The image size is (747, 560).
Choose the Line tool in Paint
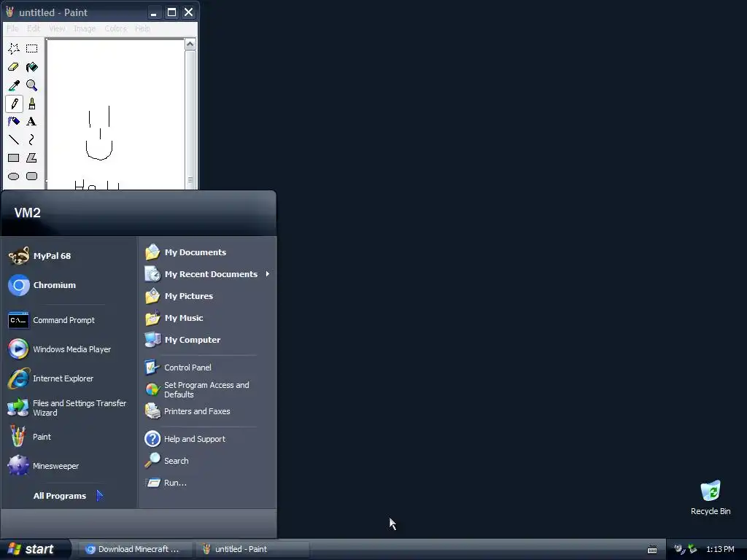[14, 139]
